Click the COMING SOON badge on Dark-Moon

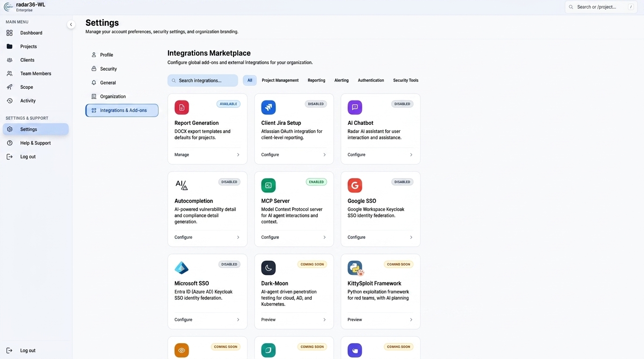point(312,264)
